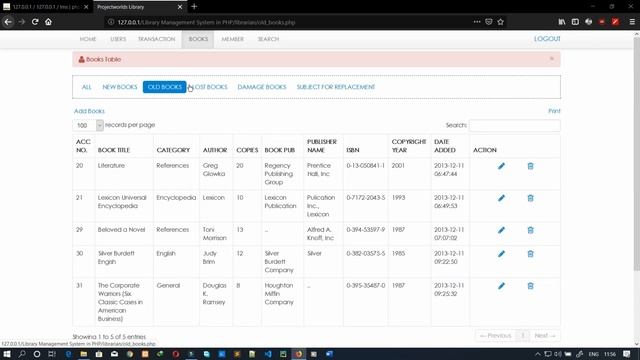Switch to LOST BOOKS tab
This screenshot has height=360, width=640.
pos(209,87)
